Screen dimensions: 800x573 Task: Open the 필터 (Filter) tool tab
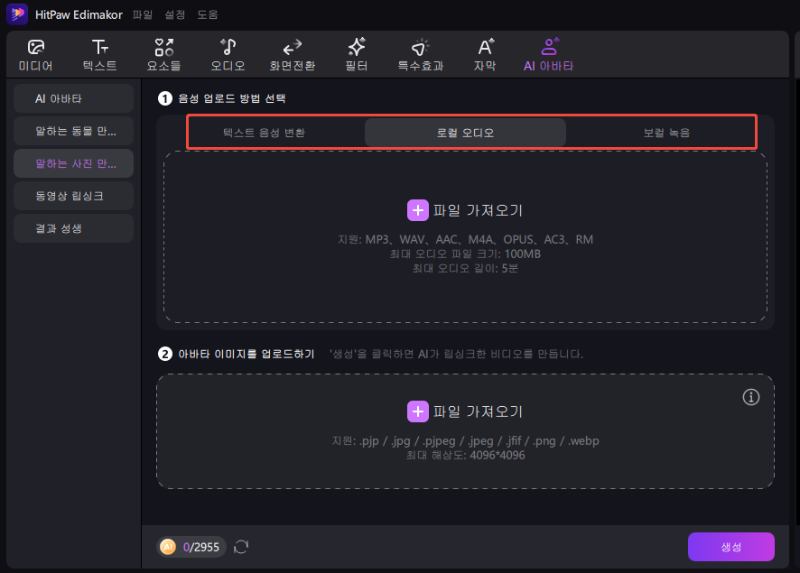click(x=357, y=55)
